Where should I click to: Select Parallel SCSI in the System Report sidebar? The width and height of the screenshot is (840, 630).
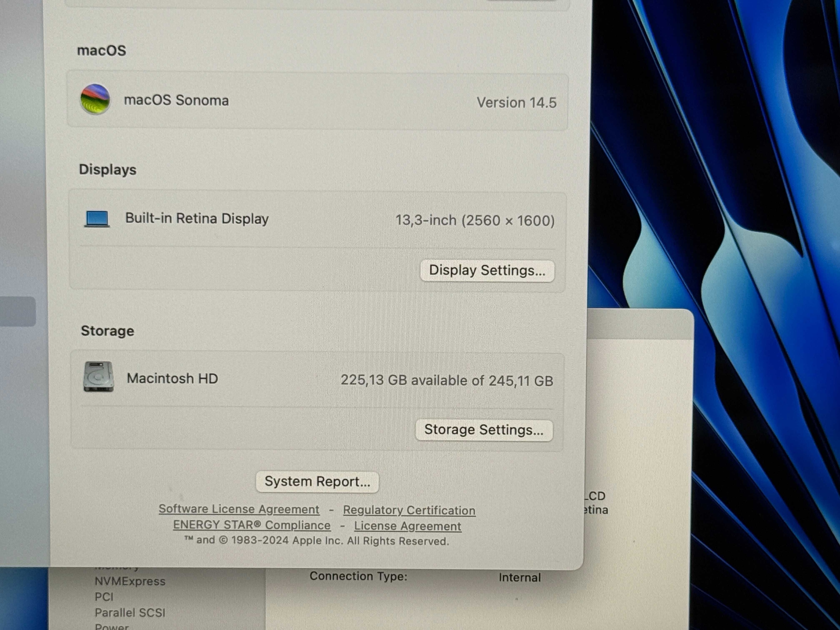130,612
